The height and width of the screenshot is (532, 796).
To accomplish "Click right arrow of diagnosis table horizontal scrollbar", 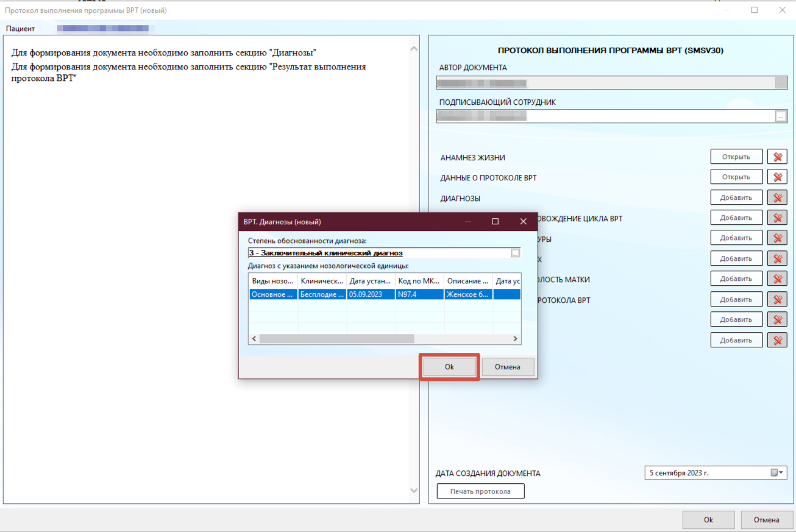I will (x=515, y=338).
